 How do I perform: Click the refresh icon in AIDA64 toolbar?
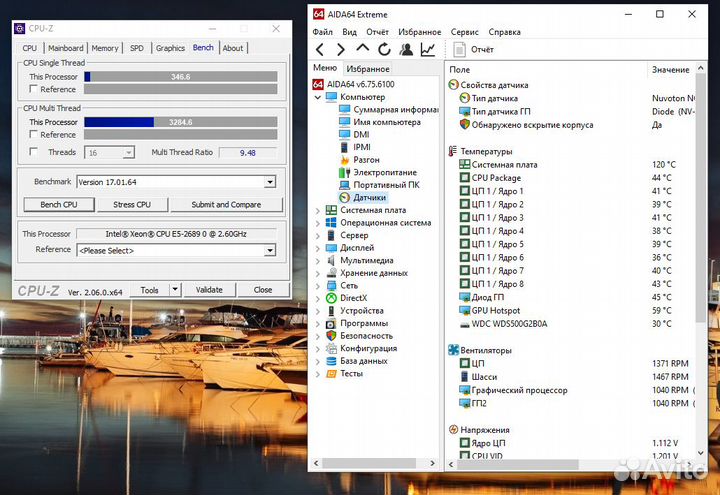pos(385,49)
